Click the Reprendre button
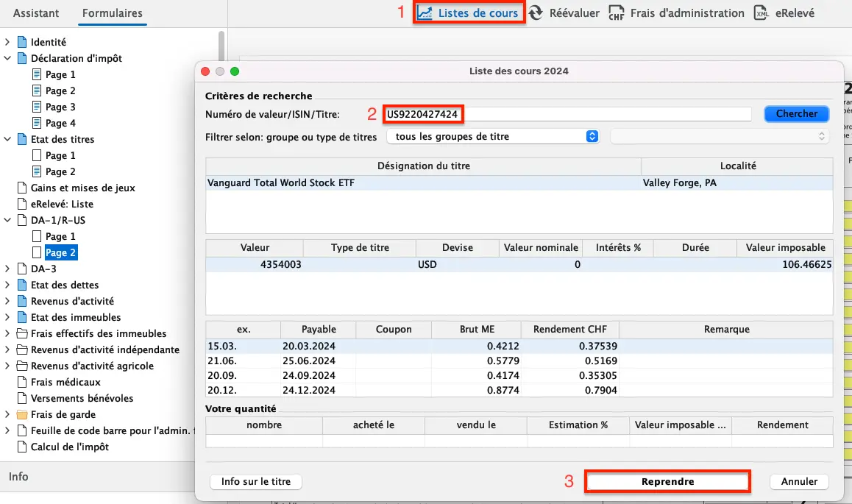This screenshot has width=852, height=504. [667, 481]
